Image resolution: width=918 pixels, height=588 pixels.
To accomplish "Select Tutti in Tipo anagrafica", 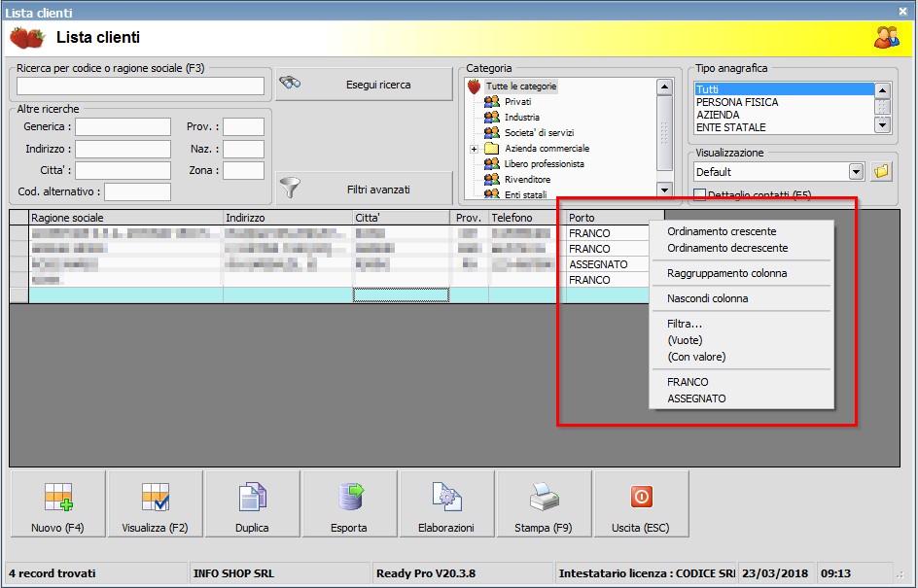I will 784,89.
